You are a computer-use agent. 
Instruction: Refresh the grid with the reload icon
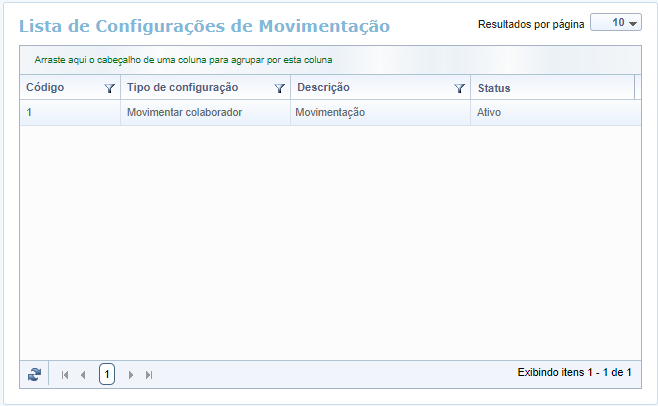(35, 374)
